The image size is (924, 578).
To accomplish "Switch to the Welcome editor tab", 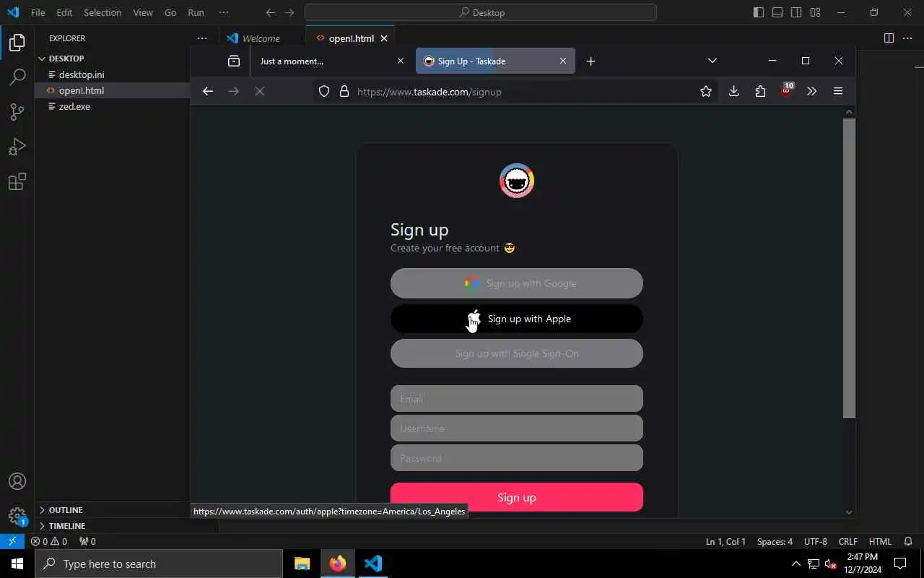I will pos(261,38).
